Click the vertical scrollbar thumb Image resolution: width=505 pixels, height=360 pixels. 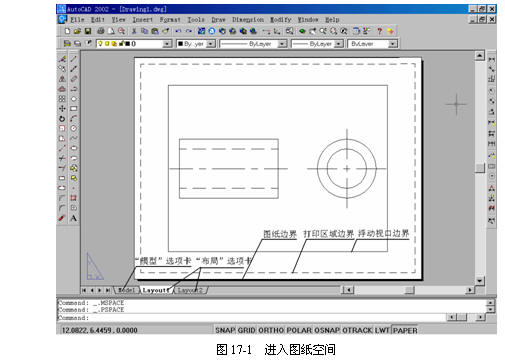tap(479, 167)
